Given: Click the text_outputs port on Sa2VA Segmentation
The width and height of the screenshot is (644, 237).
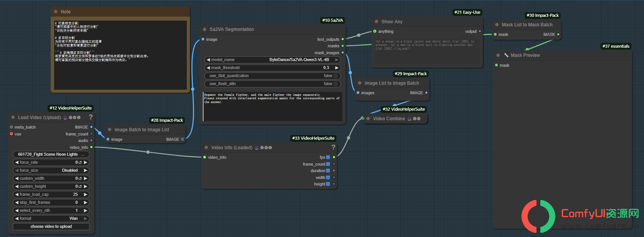Looking at the screenshot, I should tap(343, 39).
